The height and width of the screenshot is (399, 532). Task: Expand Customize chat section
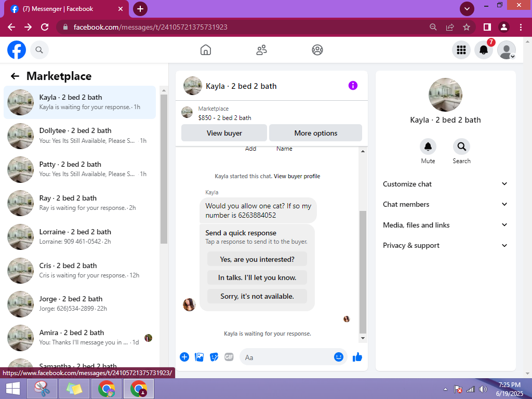point(445,184)
